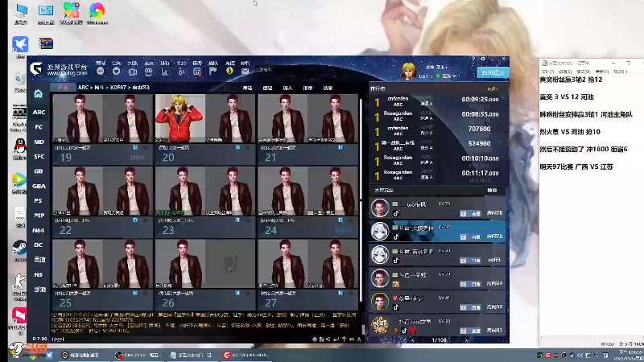Click the question mark help icon

pyautogui.click(x=473, y=59)
